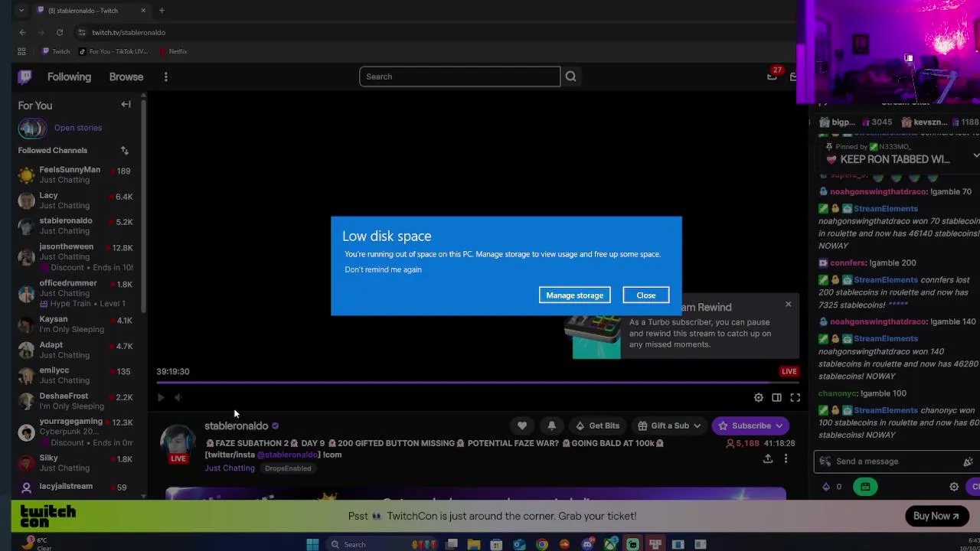The image size is (980, 551).
Task: Click the search magnifier button
Action: [570, 77]
